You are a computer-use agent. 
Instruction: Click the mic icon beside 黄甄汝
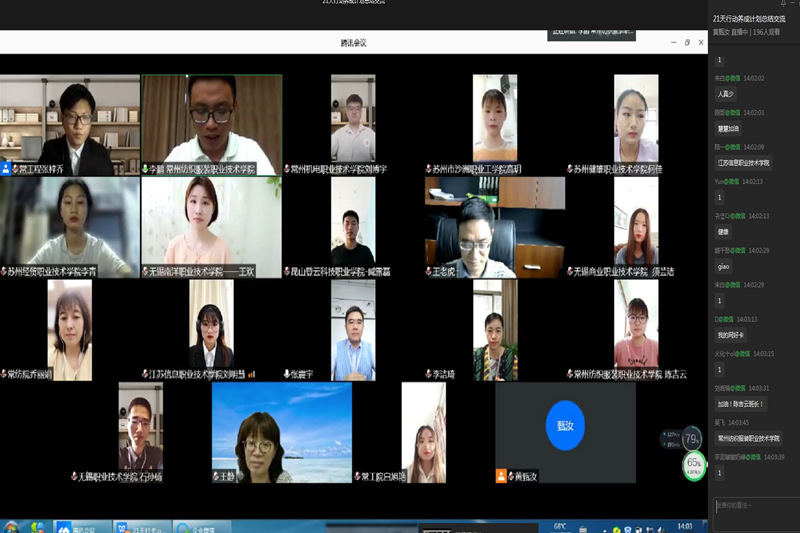click(x=511, y=476)
